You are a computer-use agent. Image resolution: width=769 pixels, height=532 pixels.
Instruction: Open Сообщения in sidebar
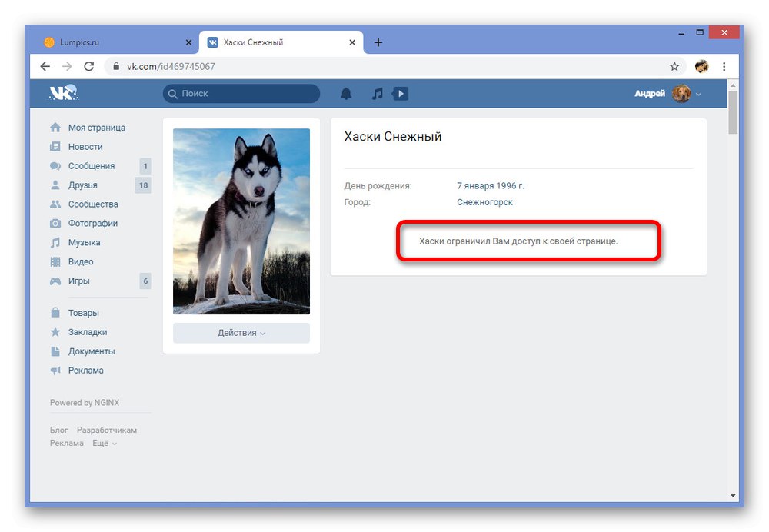(x=92, y=166)
